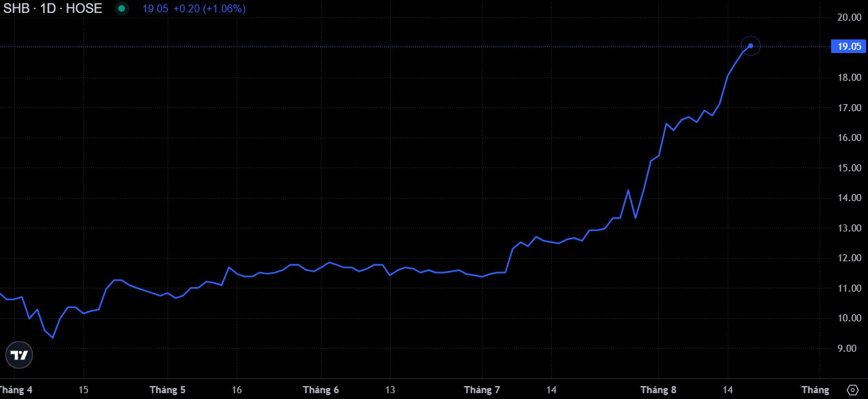
Task: Click the 16 date label after Tháng 5
Action: (237, 390)
